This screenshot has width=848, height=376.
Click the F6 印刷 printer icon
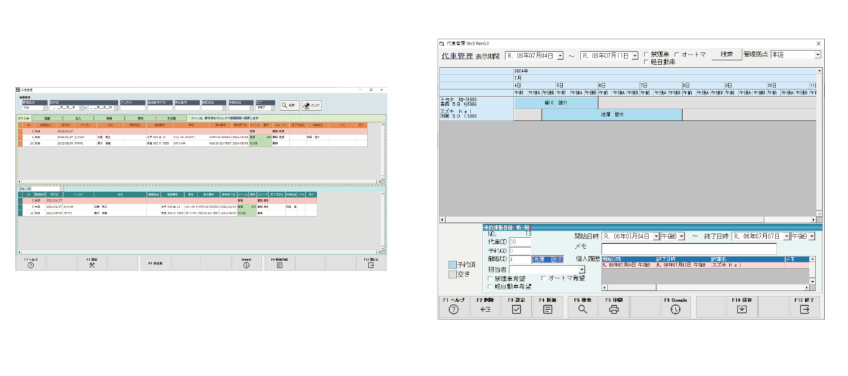tap(614, 309)
